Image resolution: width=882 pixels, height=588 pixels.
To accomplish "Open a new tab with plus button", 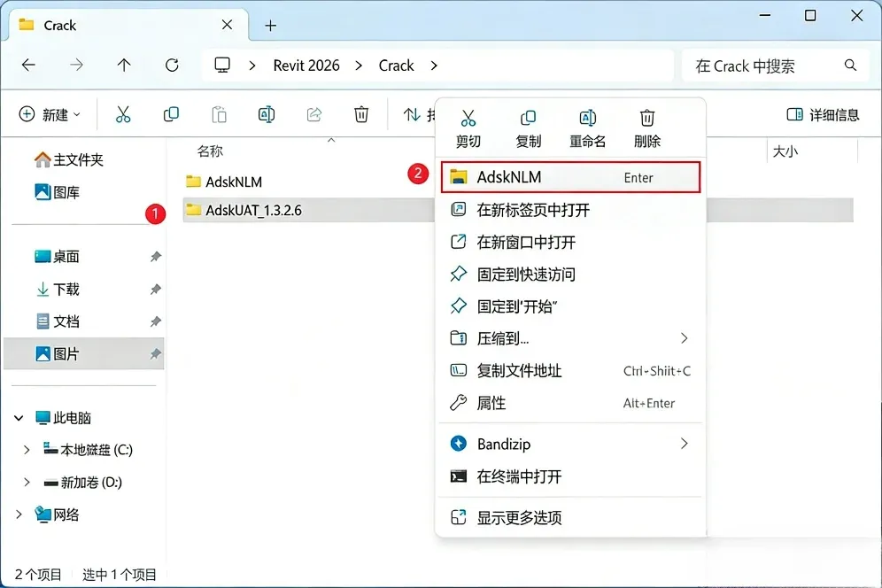I will point(271,26).
